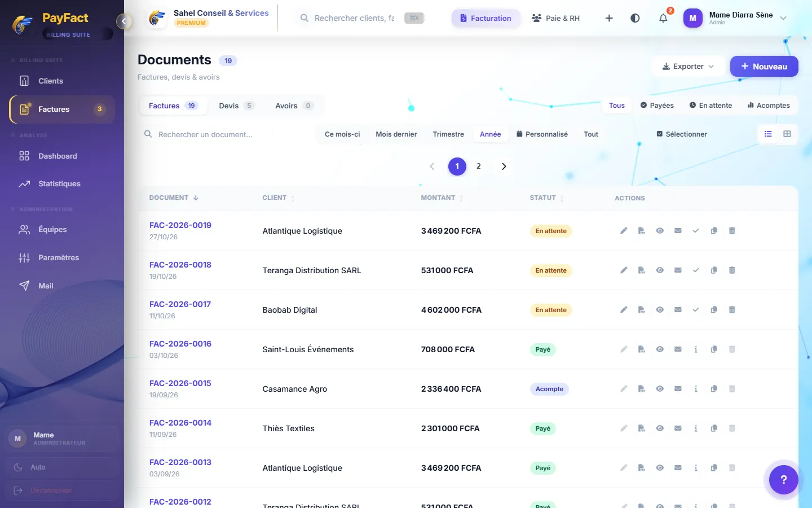
Task: Go to page 2 of documents
Action: [479, 167]
